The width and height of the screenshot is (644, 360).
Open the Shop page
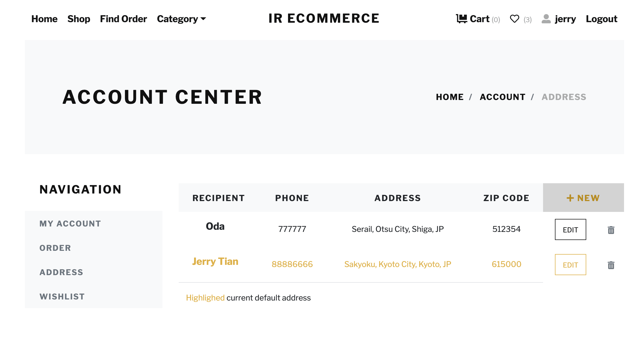click(79, 19)
